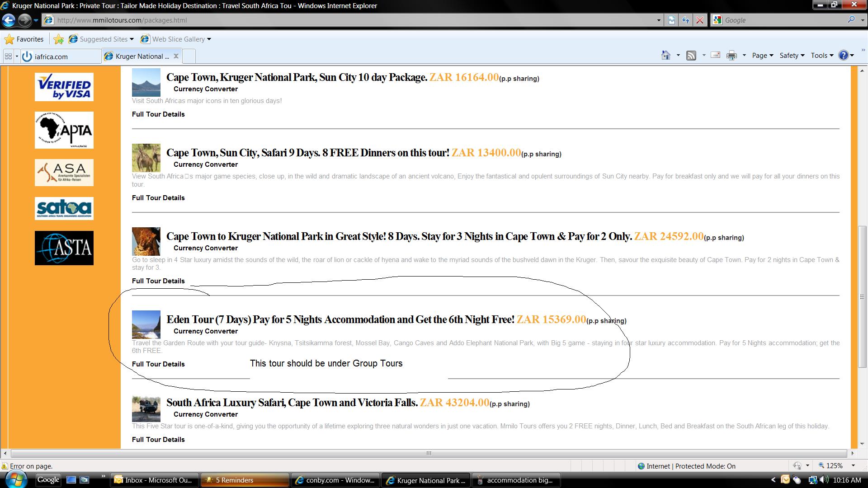Screen dimensions: 868x488
Task: Open the zoom level 125% dropdown
Action: [x=853, y=466]
